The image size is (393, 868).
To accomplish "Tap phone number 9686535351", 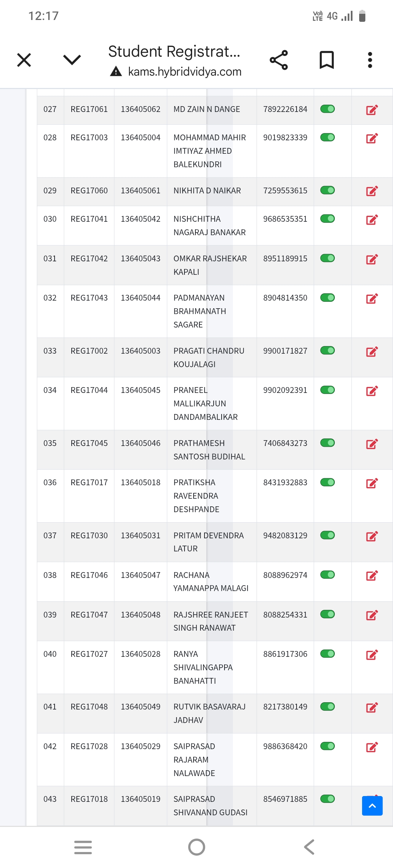I will tap(285, 219).
